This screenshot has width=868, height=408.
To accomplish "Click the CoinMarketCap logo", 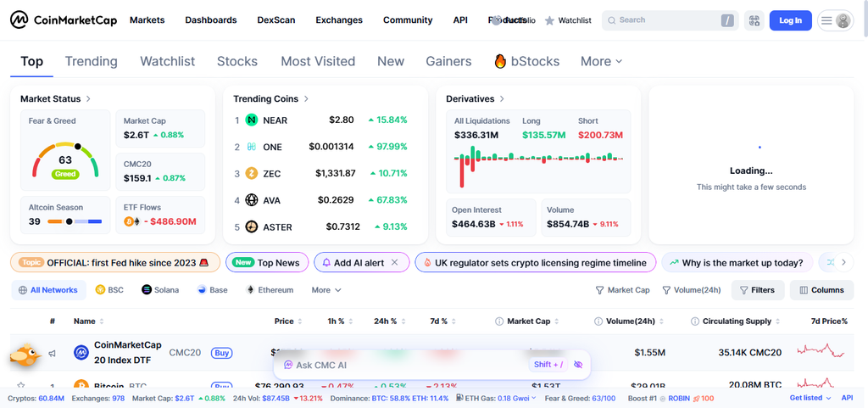I will pyautogui.click(x=64, y=20).
